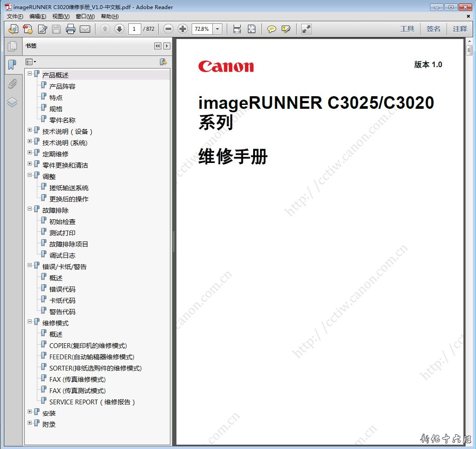This screenshot has height=449, width=476.
Task: Open the Attachments paperclip panel
Action: coord(12,84)
